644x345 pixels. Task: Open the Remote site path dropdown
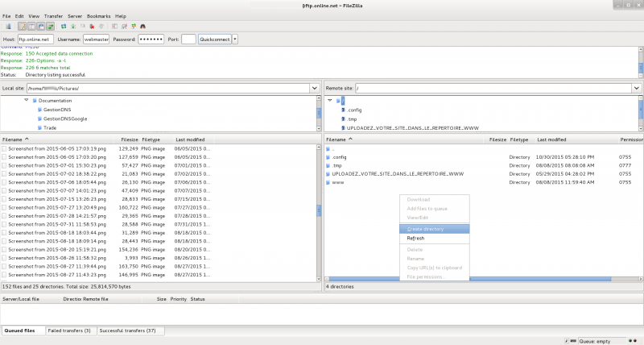click(636, 88)
